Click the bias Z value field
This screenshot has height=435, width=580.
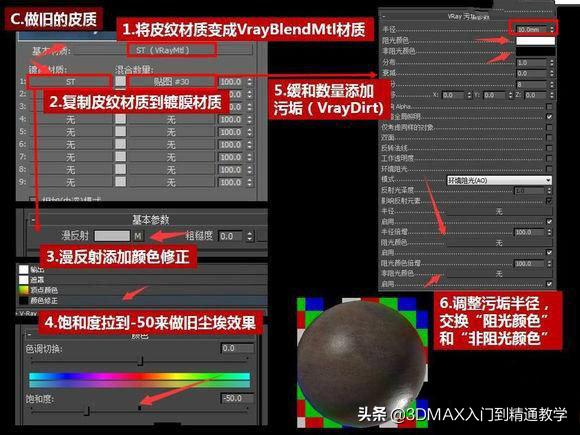(x=535, y=95)
